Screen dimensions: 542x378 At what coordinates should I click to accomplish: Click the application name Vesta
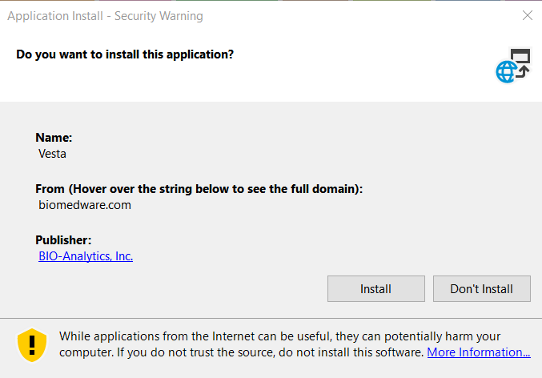click(52, 154)
